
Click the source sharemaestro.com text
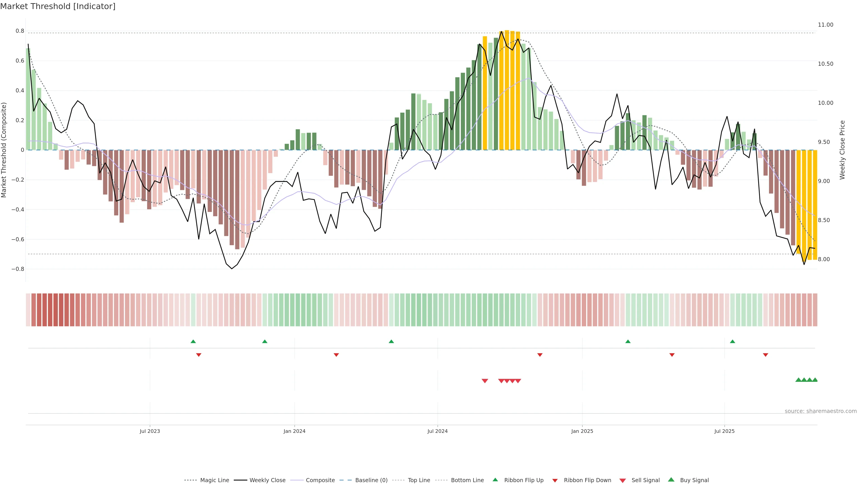[821, 411]
